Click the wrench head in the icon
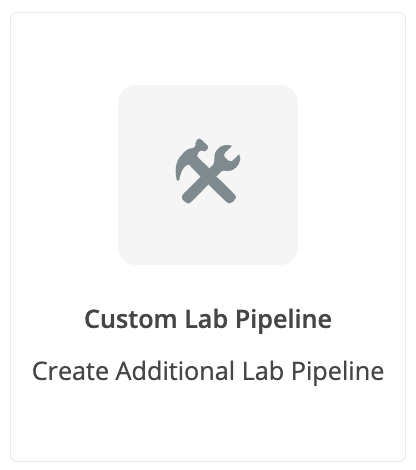Screen dimensions: 416x470 point(227,158)
